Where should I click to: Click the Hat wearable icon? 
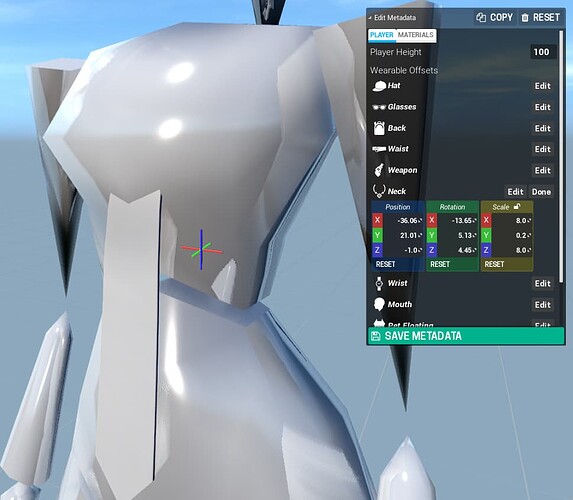tap(379, 86)
